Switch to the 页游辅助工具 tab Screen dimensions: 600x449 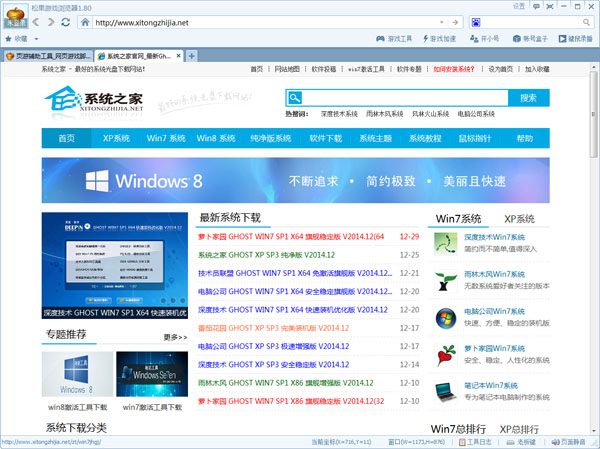tap(47, 56)
